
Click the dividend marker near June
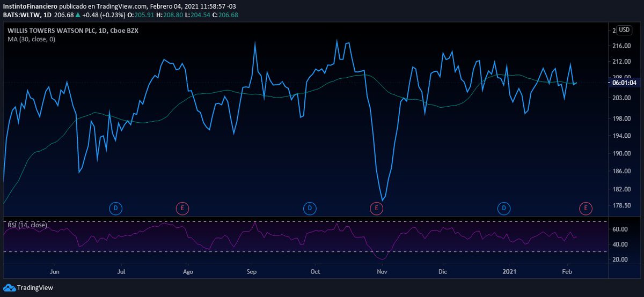115,207
